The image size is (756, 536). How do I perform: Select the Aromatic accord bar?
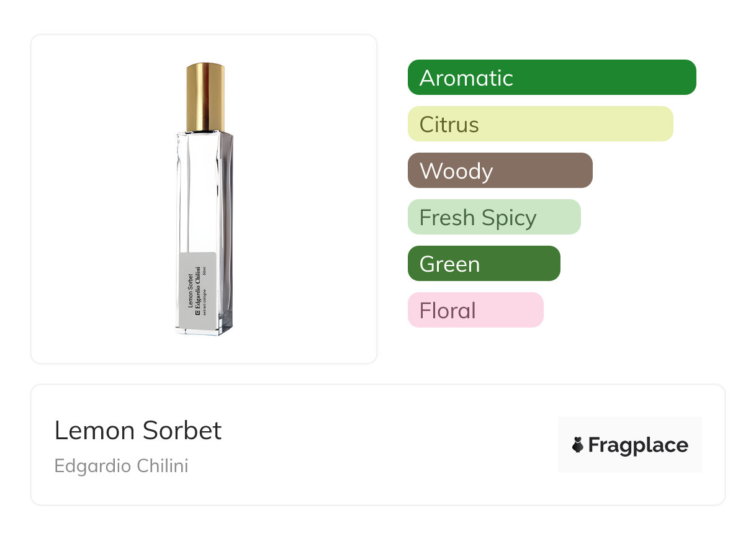[551, 78]
